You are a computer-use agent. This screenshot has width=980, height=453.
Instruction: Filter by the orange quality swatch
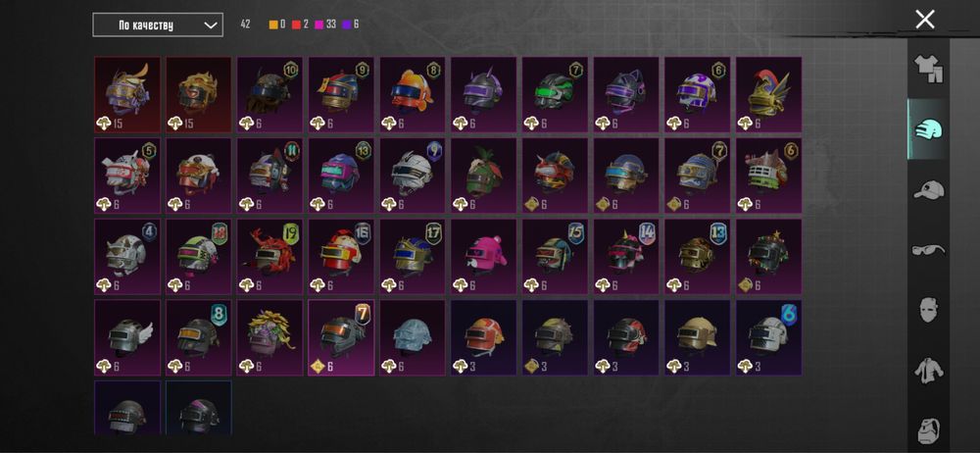coord(273,25)
